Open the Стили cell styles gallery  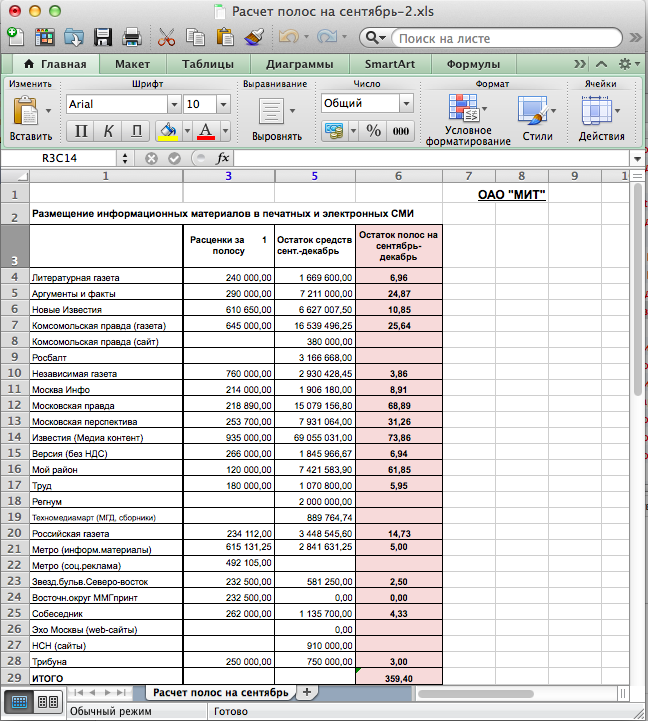(x=532, y=110)
